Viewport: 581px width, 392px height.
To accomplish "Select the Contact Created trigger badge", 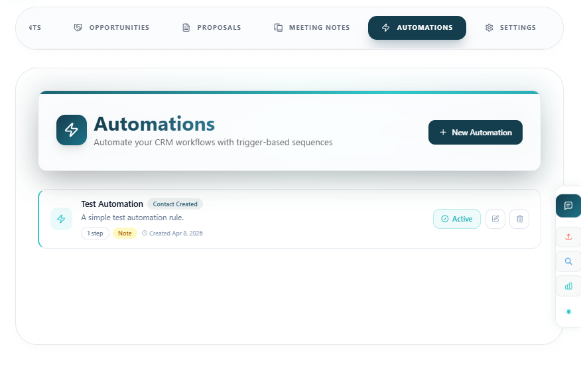I will pos(175,204).
